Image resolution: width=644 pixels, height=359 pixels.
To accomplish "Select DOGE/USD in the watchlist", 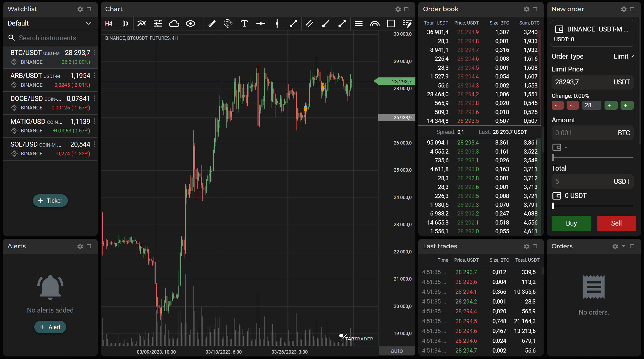I will point(50,103).
